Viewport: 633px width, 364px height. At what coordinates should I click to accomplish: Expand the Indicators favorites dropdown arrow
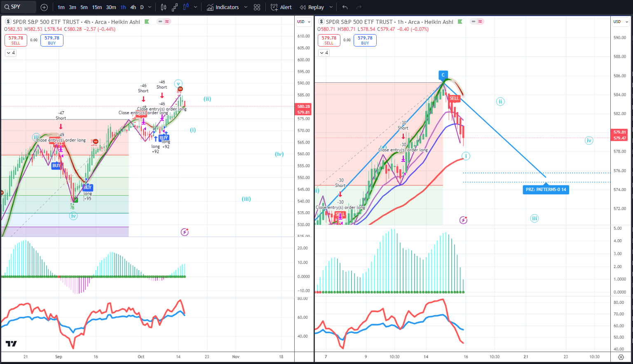[246, 7]
